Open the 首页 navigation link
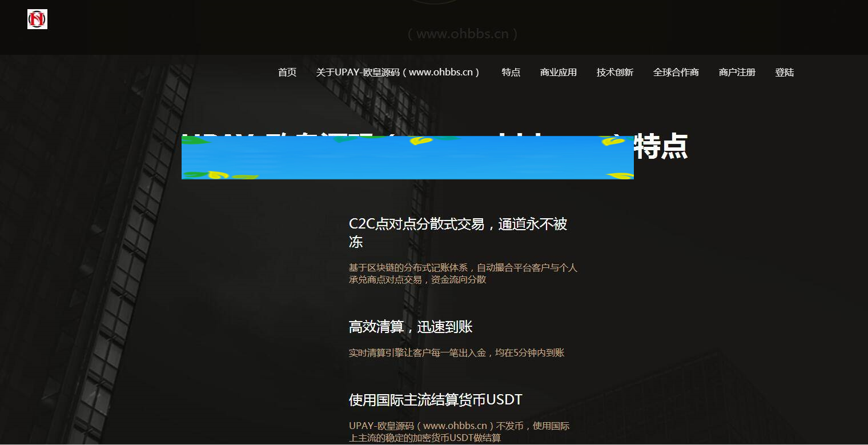The width and height of the screenshot is (868, 445). point(287,72)
